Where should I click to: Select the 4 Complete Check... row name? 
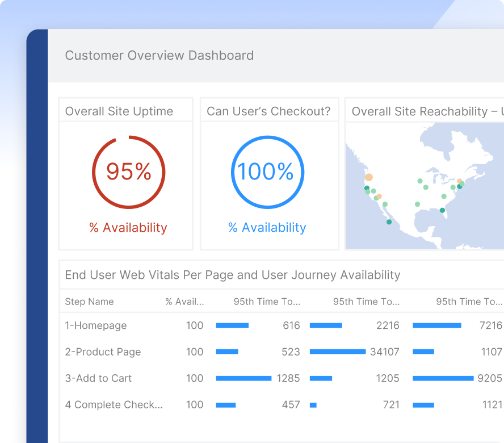pos(114,405)
